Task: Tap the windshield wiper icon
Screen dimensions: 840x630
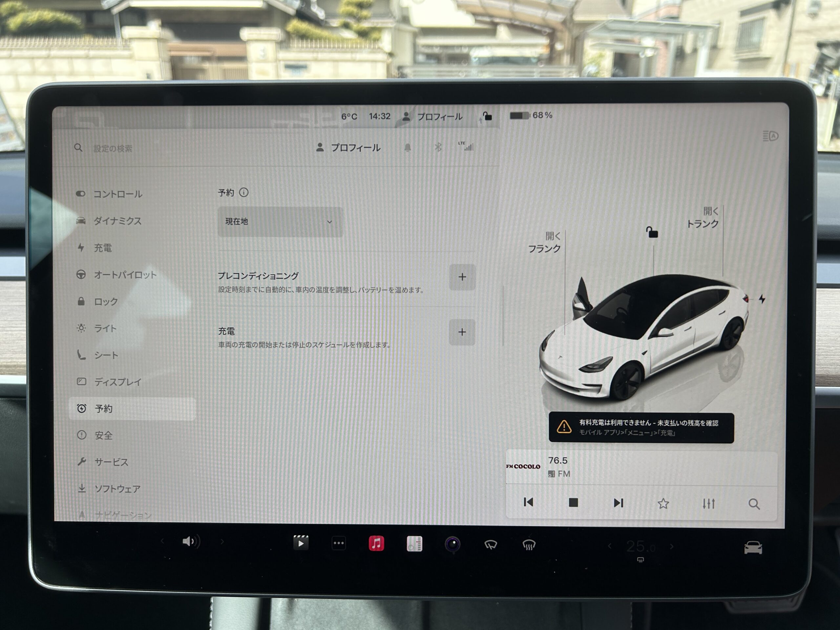Action: (490, 545)
